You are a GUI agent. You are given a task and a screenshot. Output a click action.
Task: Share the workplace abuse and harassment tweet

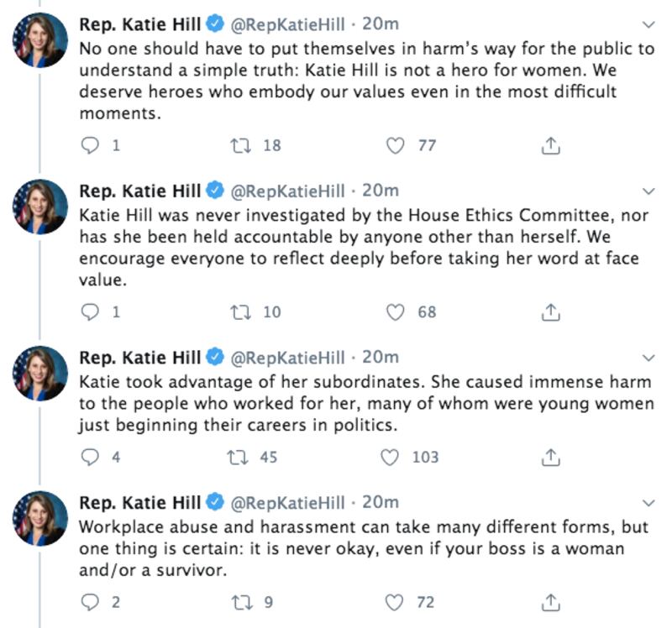[550, 602]
